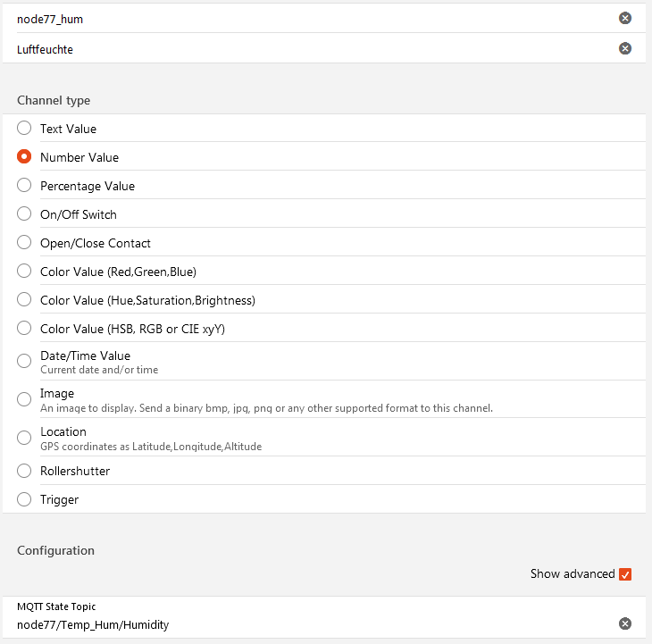Select the Number Value radio button
This screenshot has width=652, height=644.
coord(24,157)
